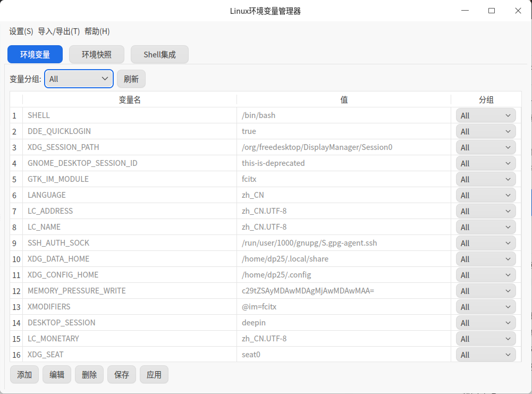Click the value /run/user/1000/gnupg/S.gpg-agent.ssh
The image size is (532, 394).
coord(309,243)
